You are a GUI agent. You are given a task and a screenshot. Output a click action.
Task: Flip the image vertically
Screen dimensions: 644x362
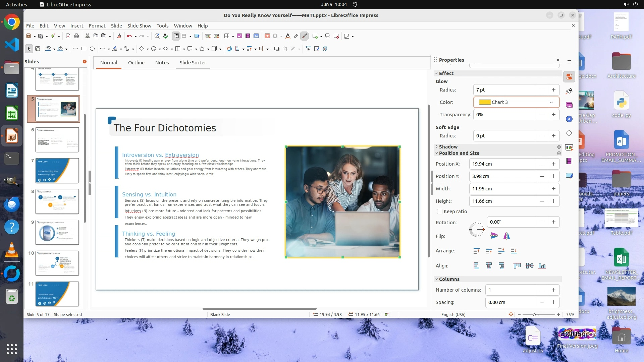point(494,236)
